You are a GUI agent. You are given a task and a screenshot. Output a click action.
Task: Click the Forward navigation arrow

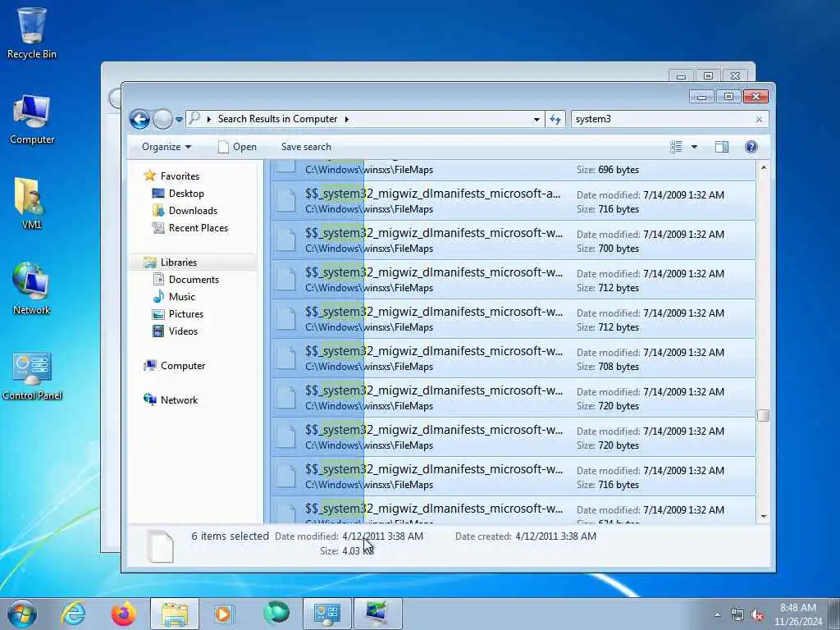[x=162, y=119]
